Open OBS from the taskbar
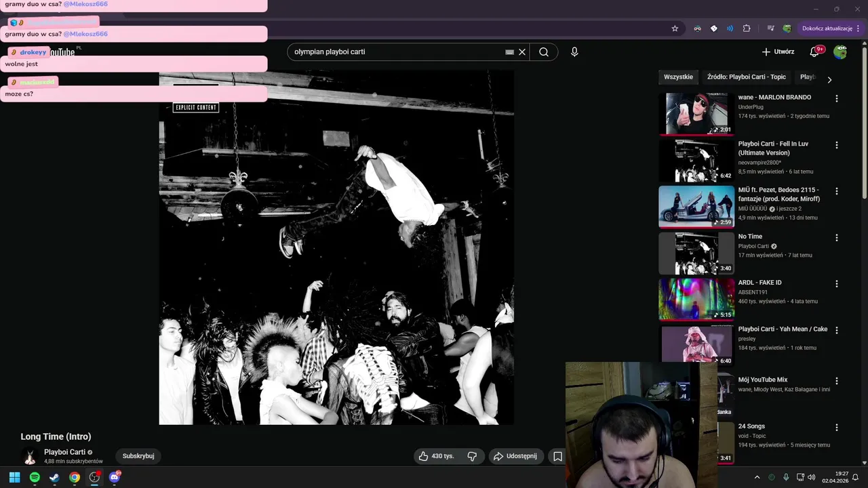 (x=94, y=477)
